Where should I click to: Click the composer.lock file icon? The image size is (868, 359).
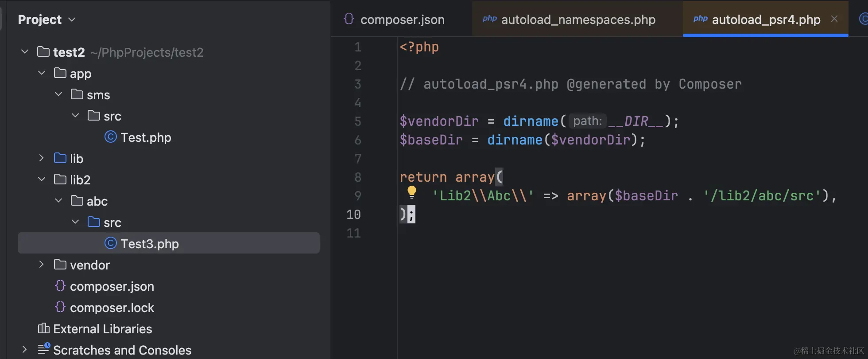60,307
